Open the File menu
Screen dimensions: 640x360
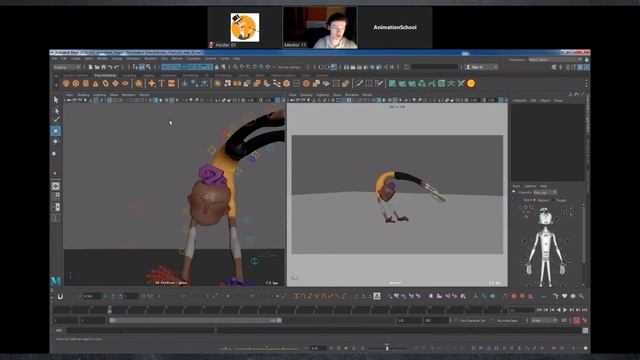point(55,59)
